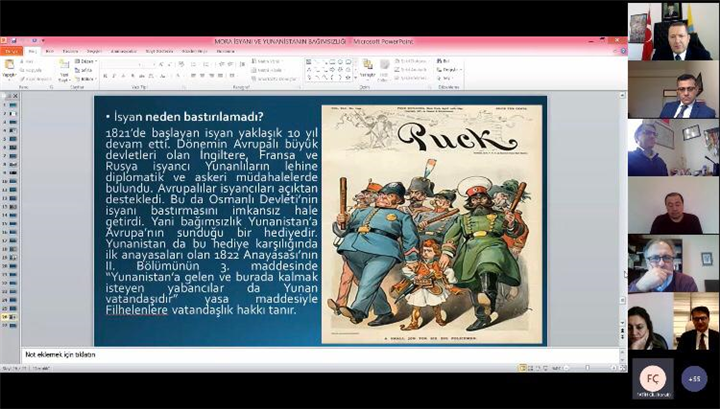This screenshot has height=409, width=720.
Task: Click the Line Spacing icon
Action: [241, 64]
